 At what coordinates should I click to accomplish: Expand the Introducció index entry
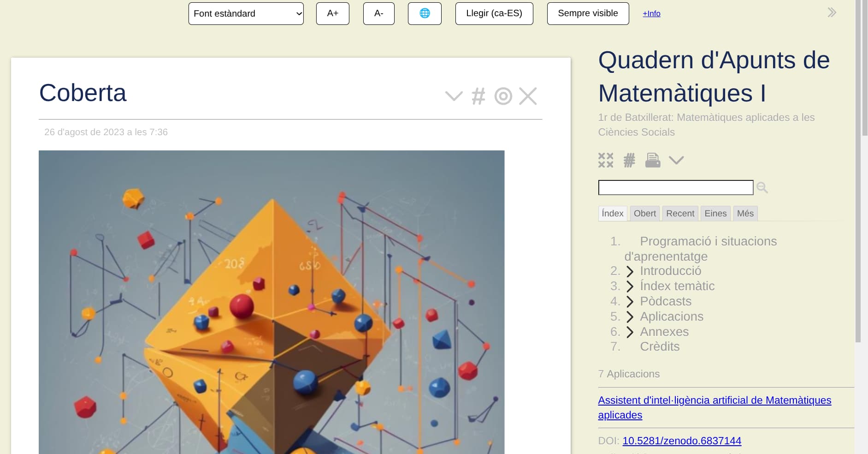click(x=630, y=271)
